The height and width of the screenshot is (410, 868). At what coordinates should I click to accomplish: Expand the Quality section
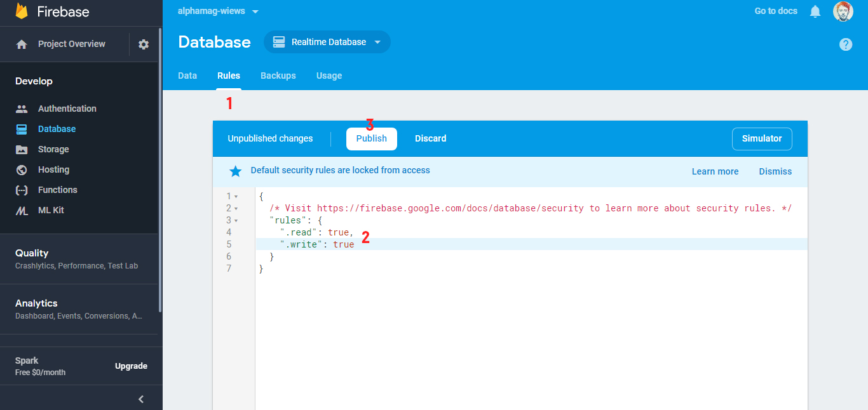coord(79,259)
